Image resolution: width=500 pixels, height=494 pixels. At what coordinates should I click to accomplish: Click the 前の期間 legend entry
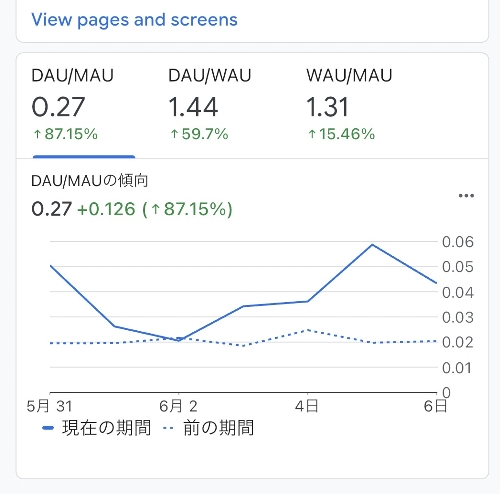[209, 428]
